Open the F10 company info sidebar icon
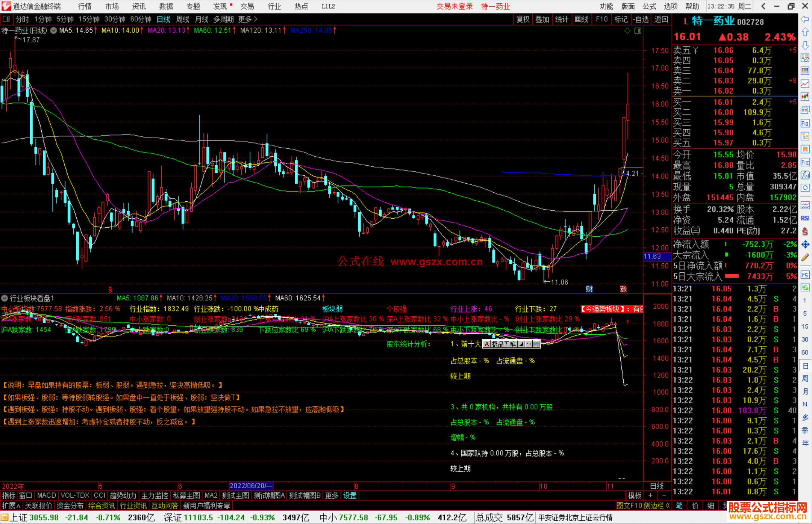 805,123
